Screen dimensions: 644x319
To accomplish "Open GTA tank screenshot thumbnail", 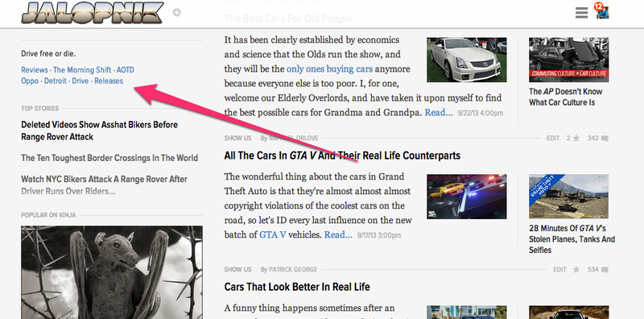I will click(x=569, y=197).
